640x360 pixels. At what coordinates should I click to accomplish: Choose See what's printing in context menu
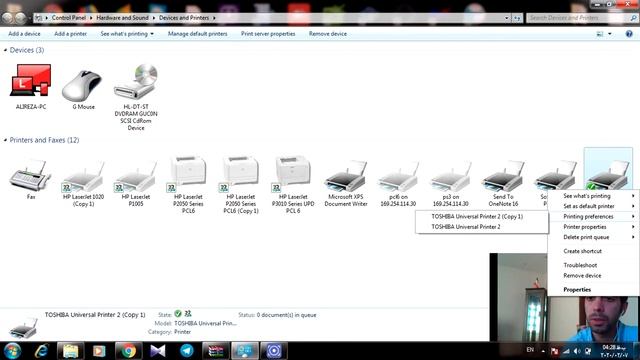pos(593,196)
